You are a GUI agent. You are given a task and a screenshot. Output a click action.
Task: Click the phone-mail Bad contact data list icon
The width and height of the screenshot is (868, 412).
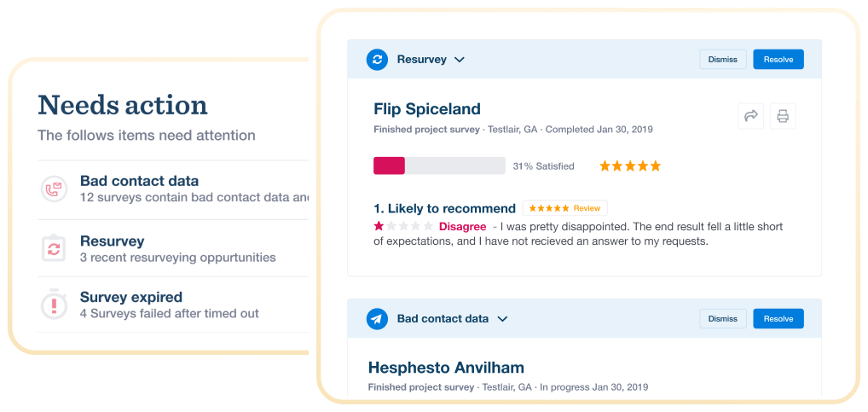pos(55,189)
